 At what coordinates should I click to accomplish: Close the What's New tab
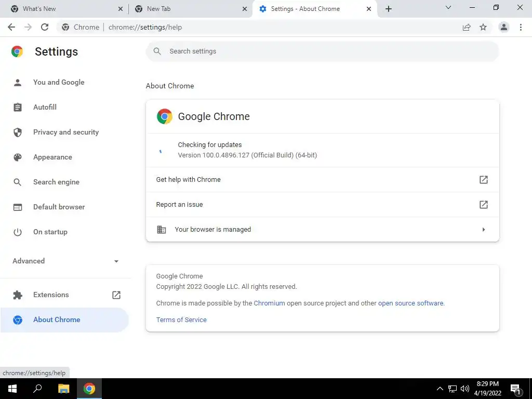coord(121,9)
